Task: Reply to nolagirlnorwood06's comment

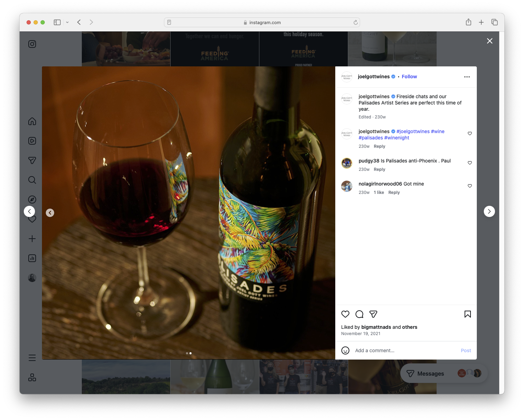Action: [394, 193]
